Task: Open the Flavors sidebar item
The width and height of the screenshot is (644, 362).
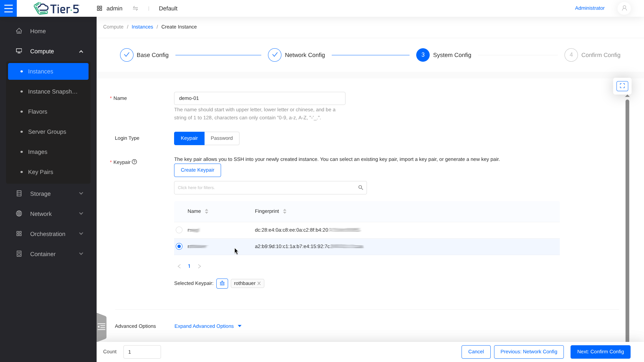Action: pyautogui.click(x=38, y=112)
